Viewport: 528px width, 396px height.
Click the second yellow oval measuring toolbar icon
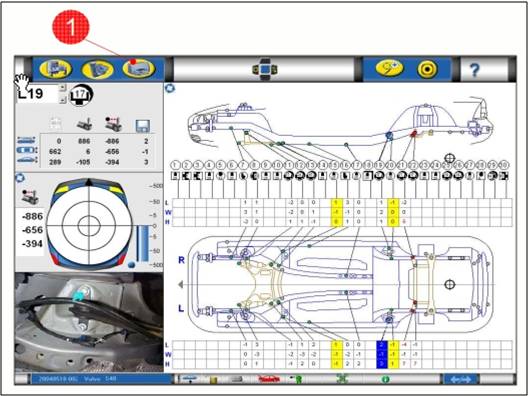click(x=98, y=69)
